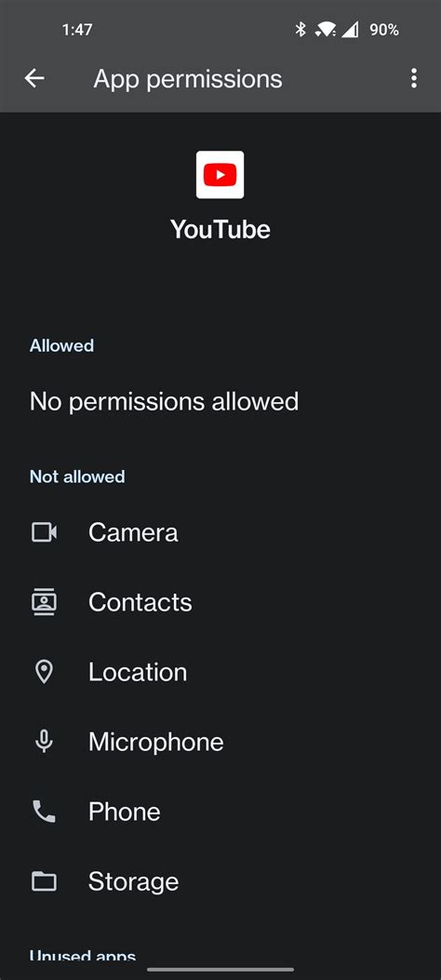Image resolution: width=441 pixels, height=980 pixels.
Task: Tap the Bluetooth status bar icon
Action: [301, 29]
